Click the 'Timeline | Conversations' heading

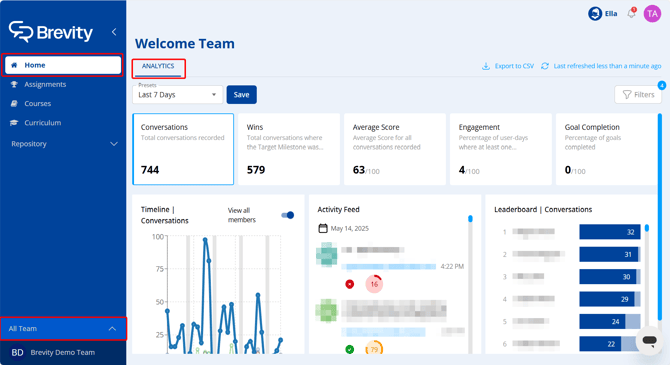[x=165, y=215]
